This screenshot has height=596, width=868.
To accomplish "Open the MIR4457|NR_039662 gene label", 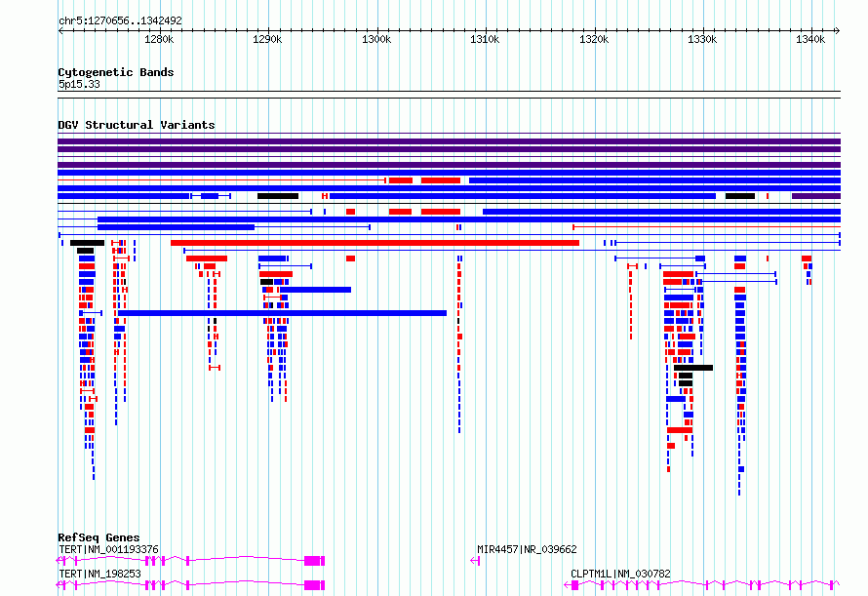I will [527, 549].
